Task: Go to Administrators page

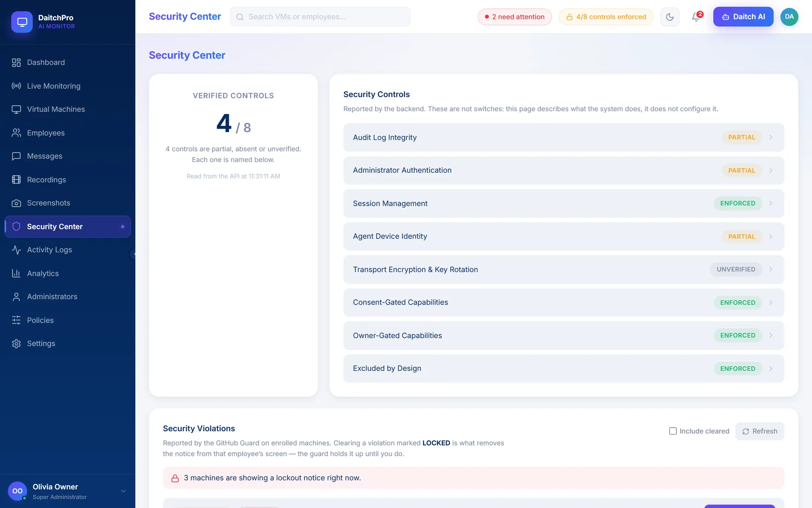Action: coord(67,297)
